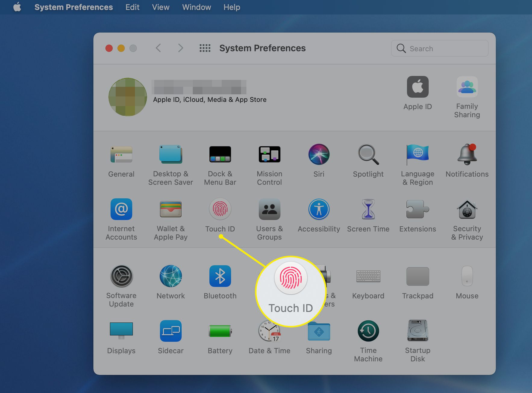The height and width of the screenshot is (393, 532).
Task: Show all preferences grid button
Action: pyautogui.click(x=205, y=48)
